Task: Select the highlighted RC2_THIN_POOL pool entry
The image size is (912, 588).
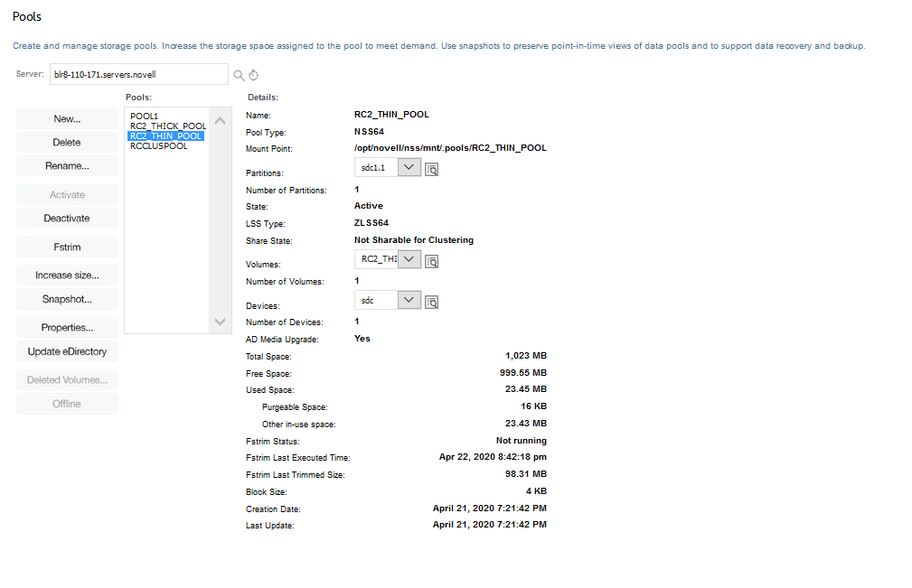Action: 166,136
